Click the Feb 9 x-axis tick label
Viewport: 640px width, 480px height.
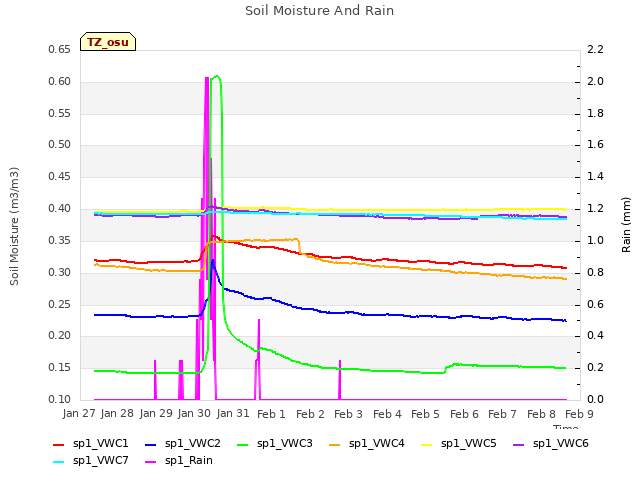click(x=579, y=414)
